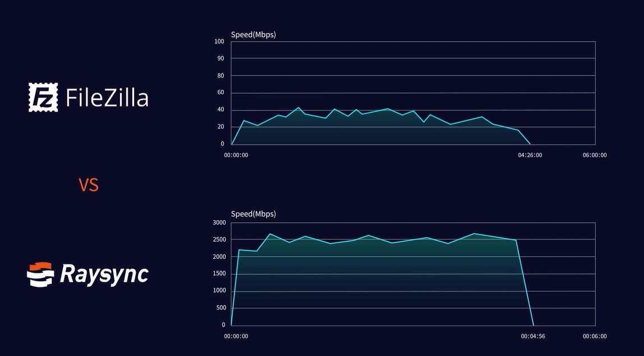
Task: Select the 1000 axis value
Action: point(219,290)
